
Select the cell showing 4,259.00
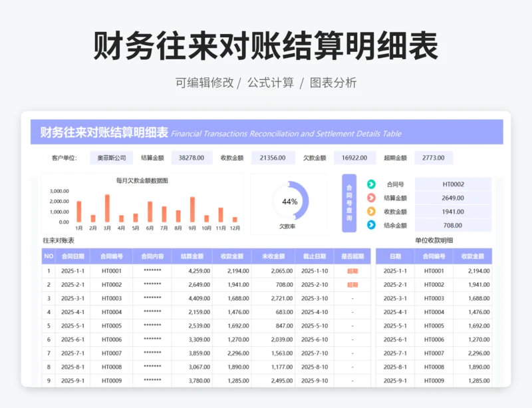tap(192, 271)
